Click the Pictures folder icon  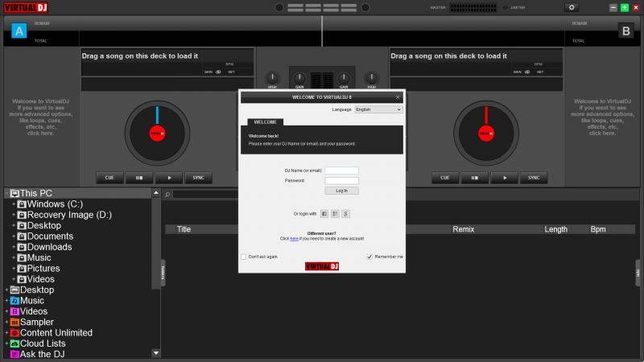tap(22, 269)
